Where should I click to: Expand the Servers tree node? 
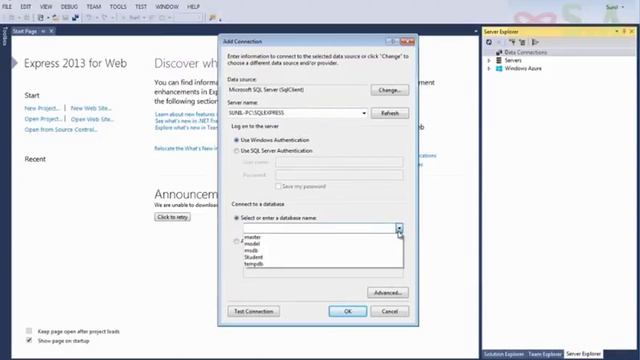[489, 60]
